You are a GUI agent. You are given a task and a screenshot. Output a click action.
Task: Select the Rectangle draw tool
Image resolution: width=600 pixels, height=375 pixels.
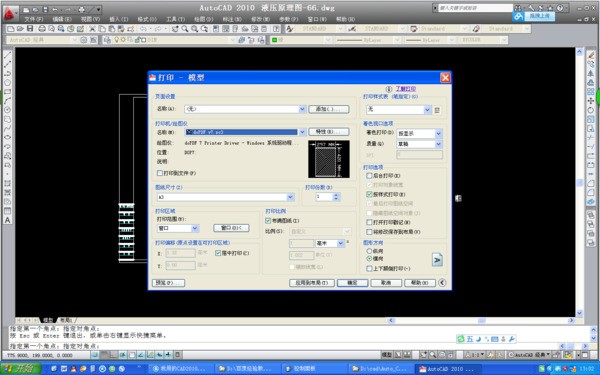[x=7, y=92]
